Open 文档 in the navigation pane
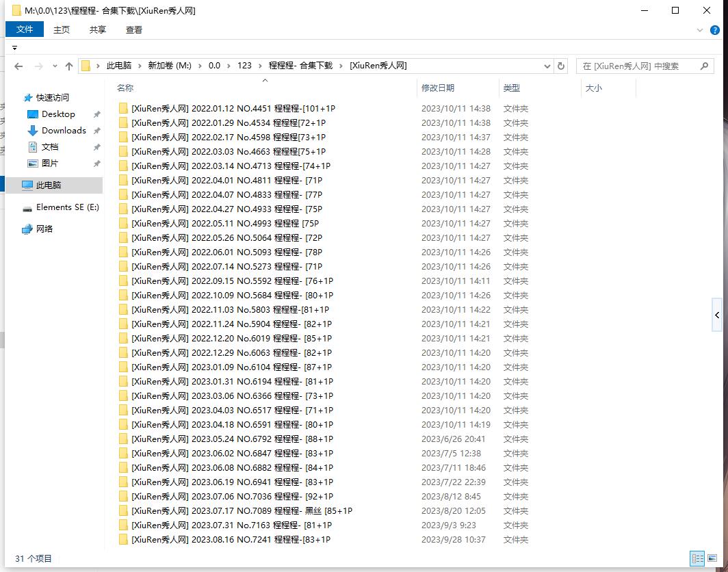The image size is (728, 572). coord(50,147)
